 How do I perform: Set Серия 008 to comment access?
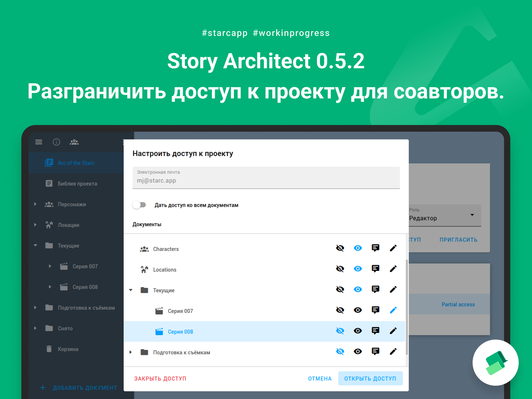376,331
